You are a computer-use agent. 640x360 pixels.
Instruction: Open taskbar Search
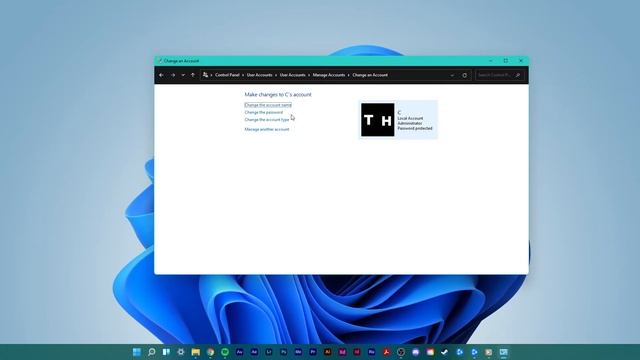[x=151, y=352]
